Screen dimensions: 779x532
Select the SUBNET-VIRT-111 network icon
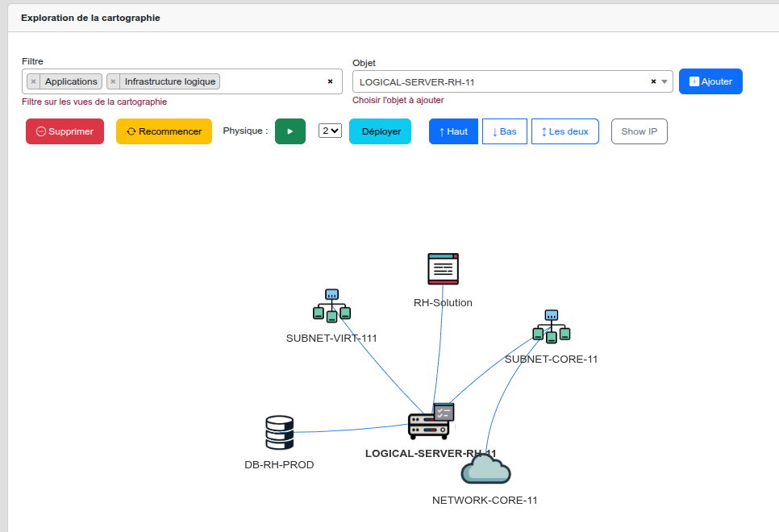pos(331,306)
